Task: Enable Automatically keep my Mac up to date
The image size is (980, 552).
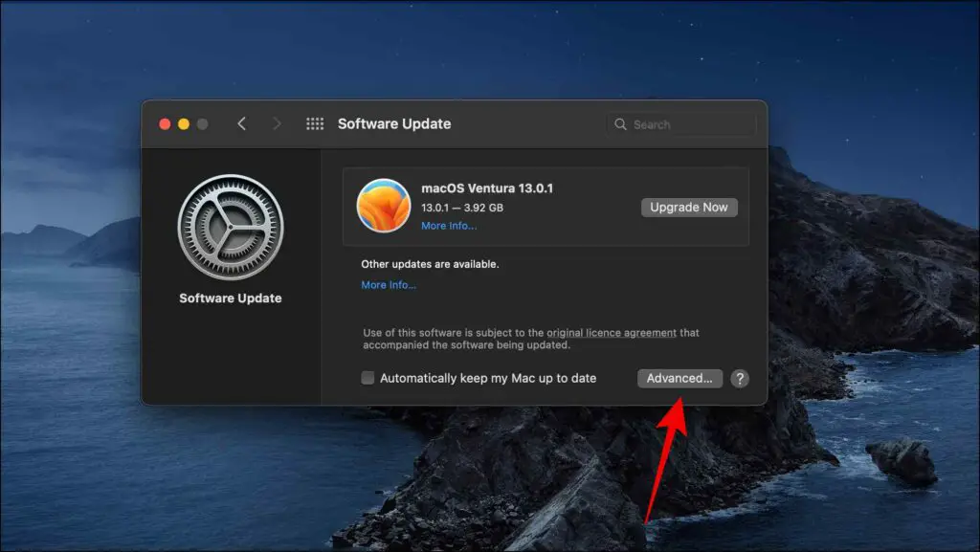Action: pos(367,378)
